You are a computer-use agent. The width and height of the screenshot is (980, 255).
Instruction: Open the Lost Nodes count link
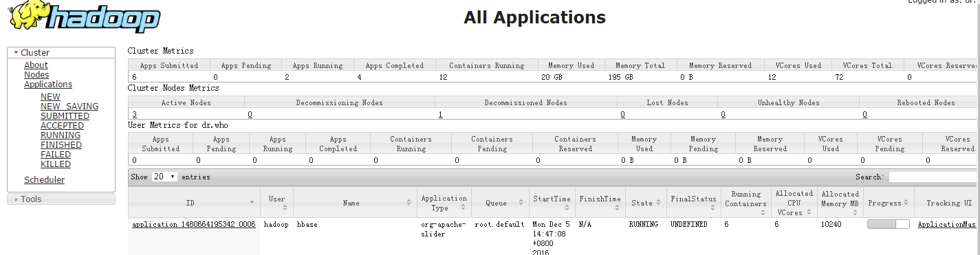point(623,115)
